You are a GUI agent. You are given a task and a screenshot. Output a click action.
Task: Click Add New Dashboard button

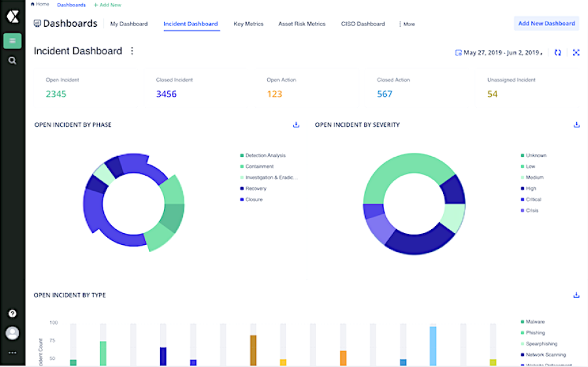pos(546,24)
